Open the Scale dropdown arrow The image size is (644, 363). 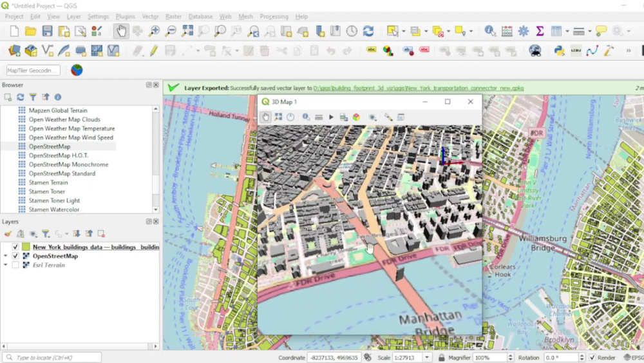tap(427, 358)
